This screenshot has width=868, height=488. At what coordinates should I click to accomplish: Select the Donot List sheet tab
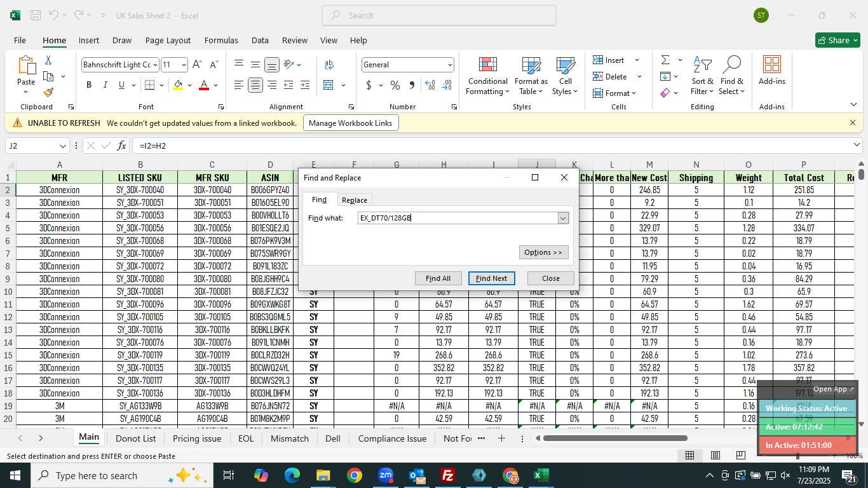click(135, 438)
